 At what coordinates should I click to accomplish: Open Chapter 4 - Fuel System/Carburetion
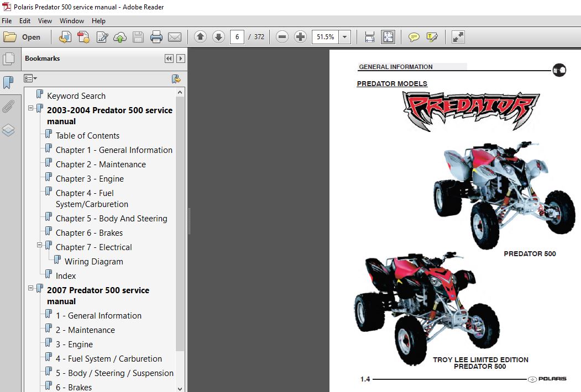pyautogui.click(x=92, y=198)
